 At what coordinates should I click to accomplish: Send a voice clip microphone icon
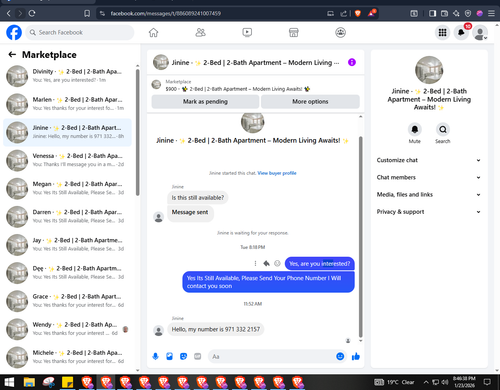click(155, 356)
